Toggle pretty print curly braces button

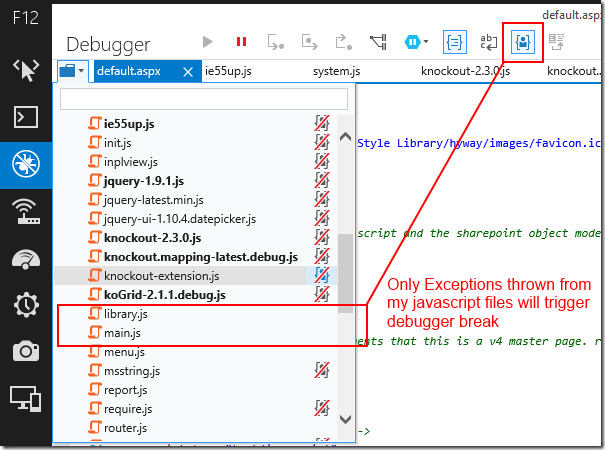[453, 42]
